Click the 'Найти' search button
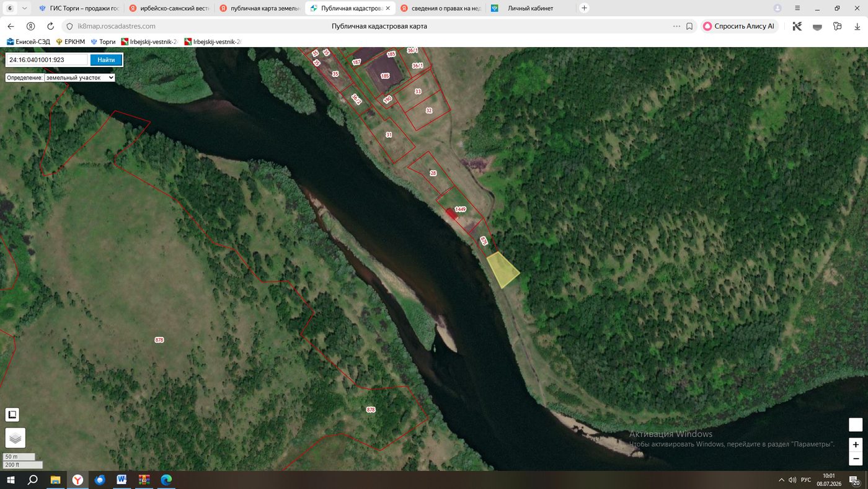Screen dimensions: 868x489 (x=106, y=60)
